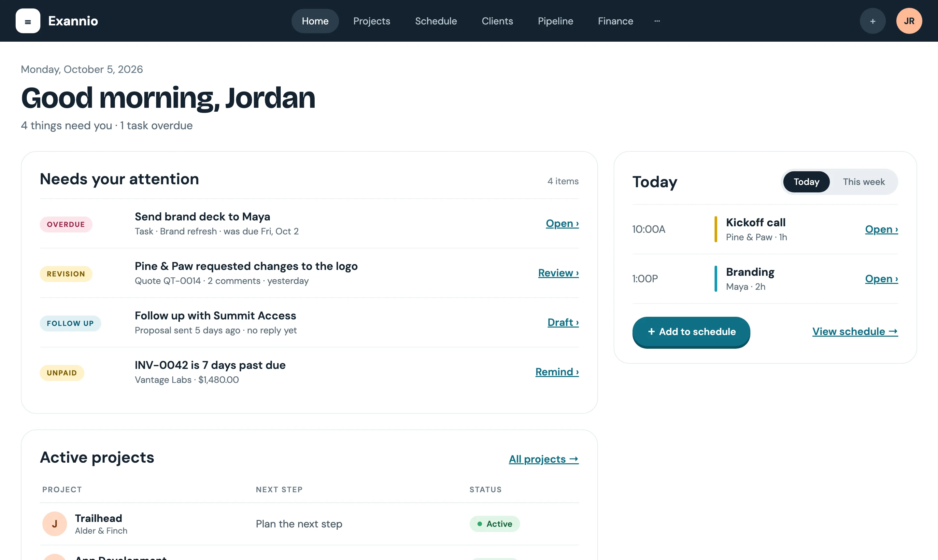Click 'Vantage Labs · $1,480.00' detail text

187,379
